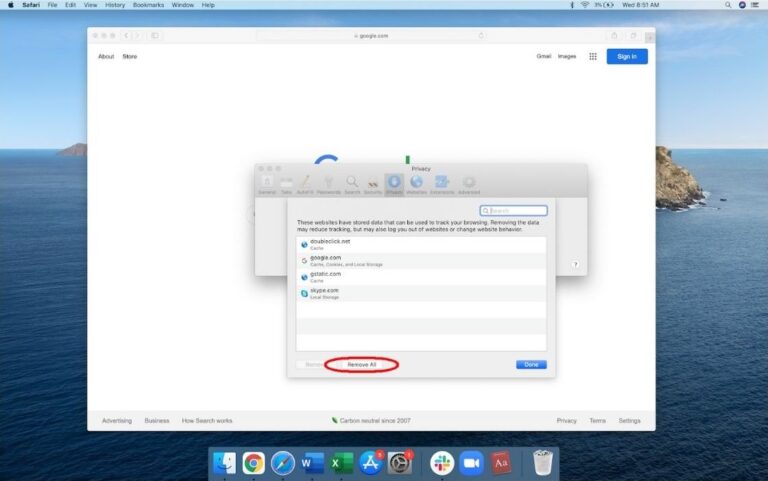Image resolution: width=768 pixels, height=481 pixels.
Task: Select the gstatic.com row
Action: (x=421, y=277)
